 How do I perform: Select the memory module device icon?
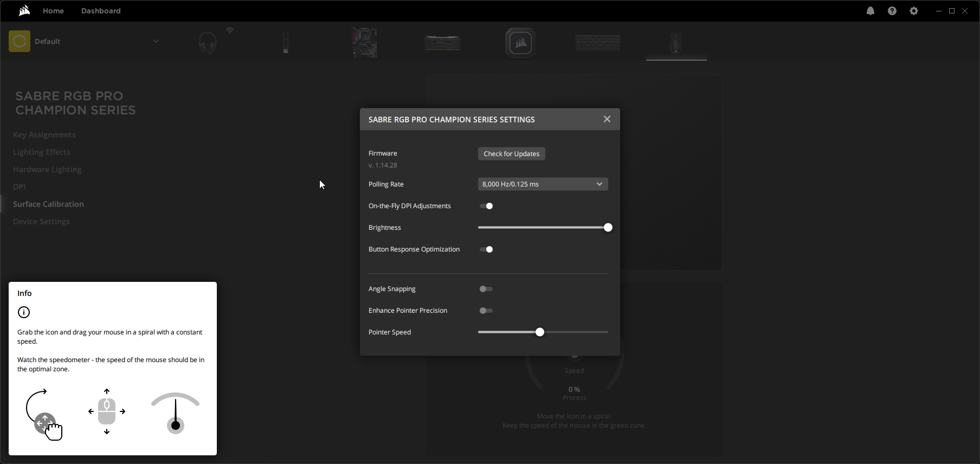(x=442, y=42)
